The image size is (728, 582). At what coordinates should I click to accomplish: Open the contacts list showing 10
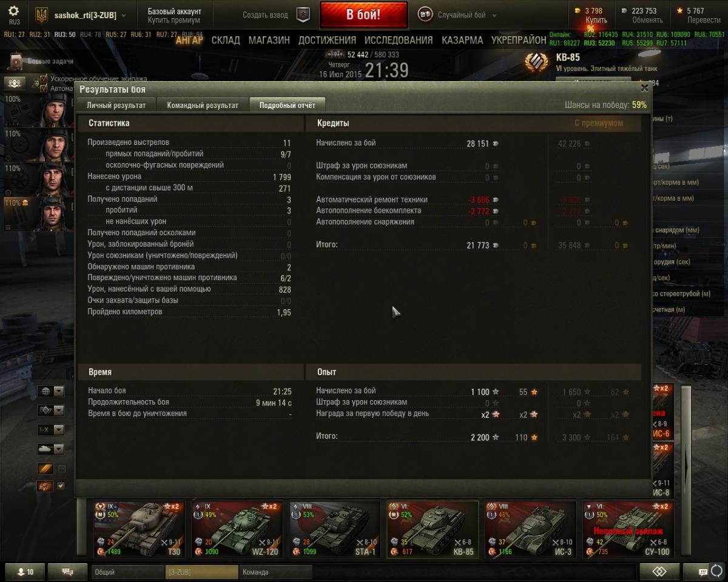pyautogui.click(x=25, y=572)
